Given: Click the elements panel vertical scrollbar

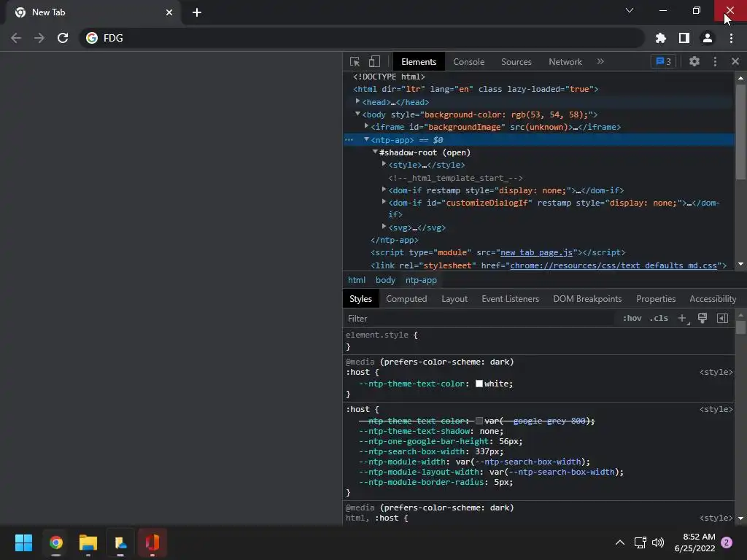Looking at the screenshot, I should [740, 132].
